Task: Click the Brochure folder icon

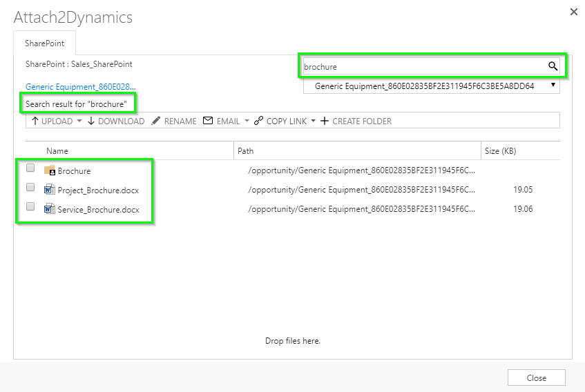Action: coord(50,170)
